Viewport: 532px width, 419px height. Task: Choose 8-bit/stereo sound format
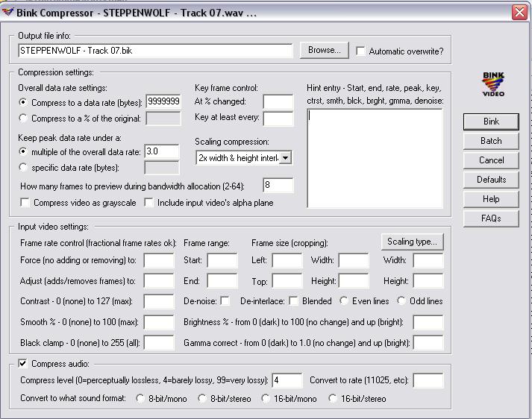coord(202,398)
